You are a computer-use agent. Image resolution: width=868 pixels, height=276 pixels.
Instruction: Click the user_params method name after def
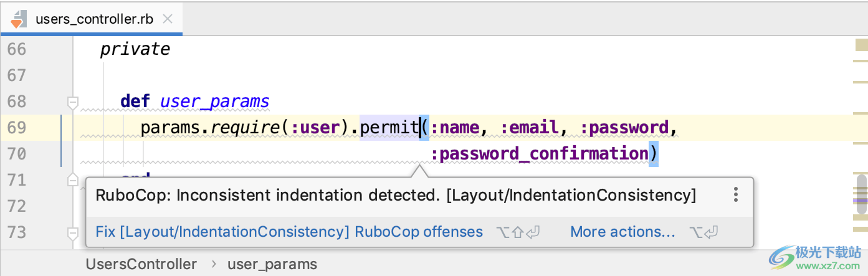click(214, 102)
